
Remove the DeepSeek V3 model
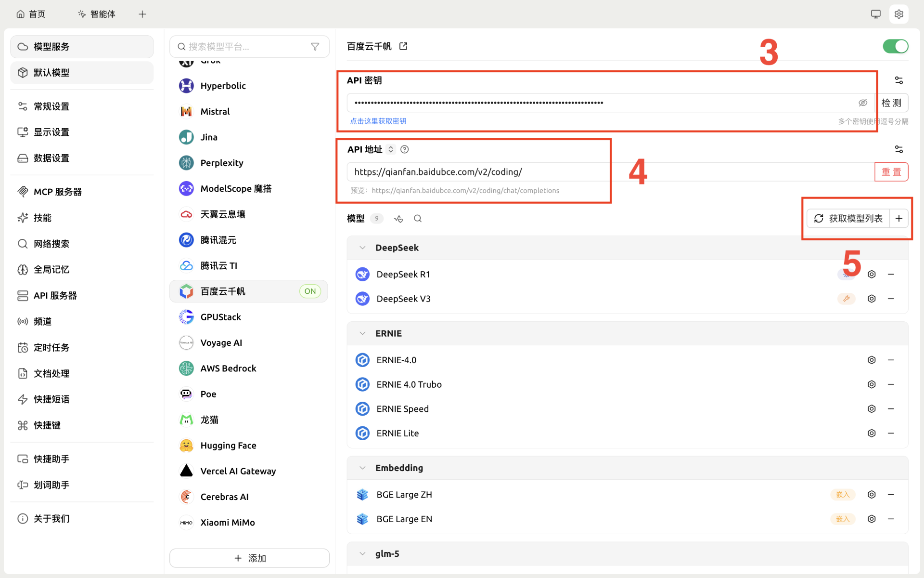[891, 299]
